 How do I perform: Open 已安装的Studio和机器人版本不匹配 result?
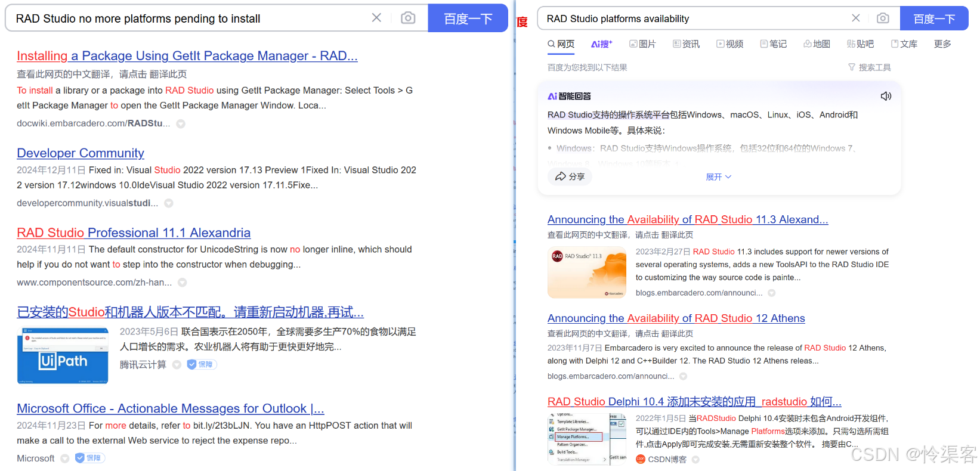point(190,312)
